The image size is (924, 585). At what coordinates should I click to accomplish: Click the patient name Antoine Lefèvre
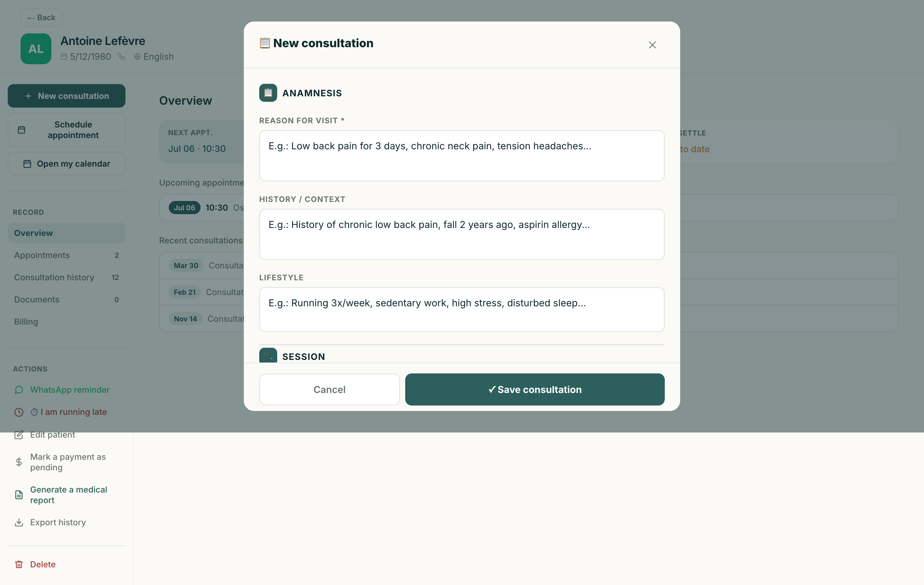103,41
